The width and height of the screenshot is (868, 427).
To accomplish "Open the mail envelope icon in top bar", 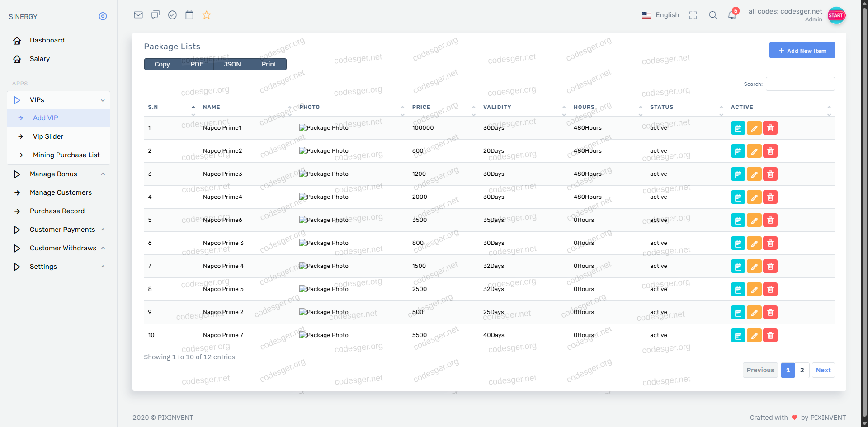I will point(138,15).
